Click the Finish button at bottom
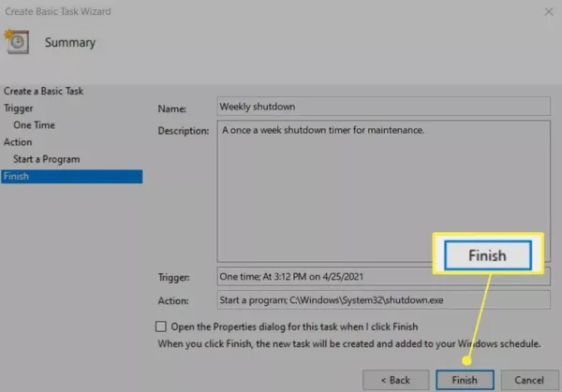 [x=465, y=380]
